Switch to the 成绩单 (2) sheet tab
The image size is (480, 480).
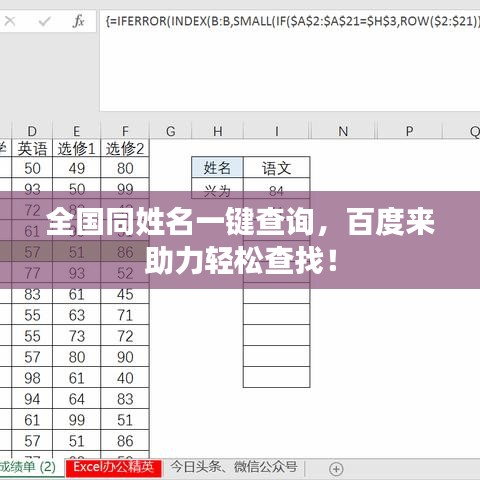point(28,467)
